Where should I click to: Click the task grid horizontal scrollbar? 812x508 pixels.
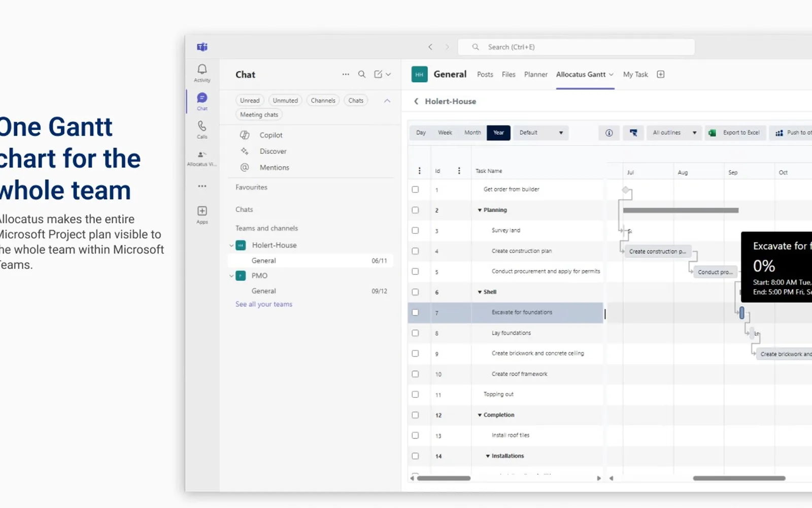click(x=444, y=478)
